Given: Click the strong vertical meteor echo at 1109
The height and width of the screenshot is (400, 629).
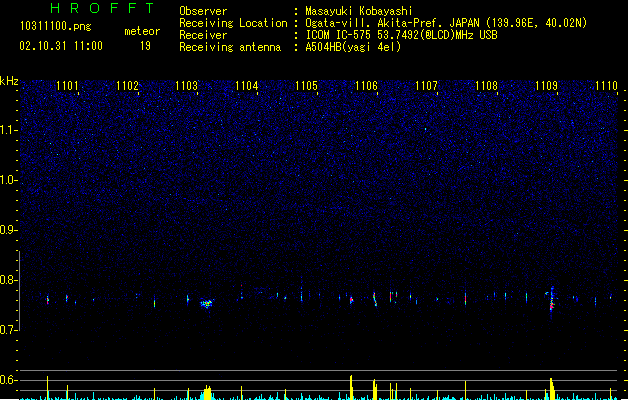Looking at the screenshot, I should pyautogui.click(x=552, y=301).
